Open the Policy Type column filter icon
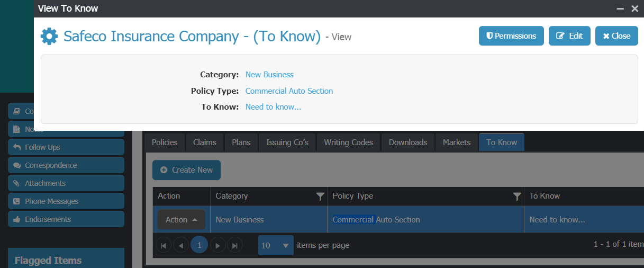The image size is (644, 268). [x=517, y=196]
